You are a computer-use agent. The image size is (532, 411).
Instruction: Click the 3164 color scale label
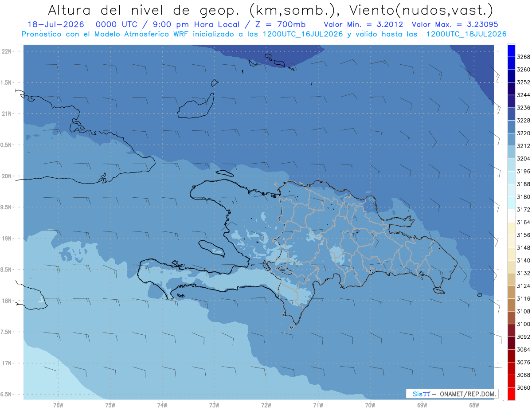(x=524, y=222)
